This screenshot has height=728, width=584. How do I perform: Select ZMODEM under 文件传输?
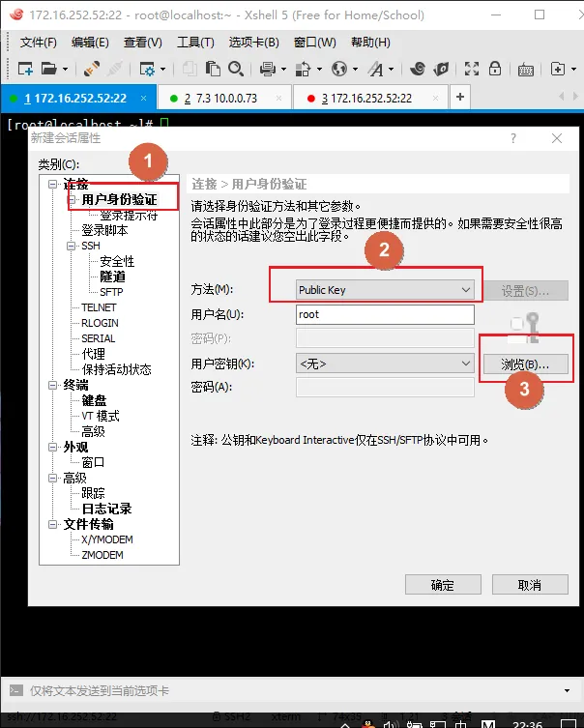[102, 555]
